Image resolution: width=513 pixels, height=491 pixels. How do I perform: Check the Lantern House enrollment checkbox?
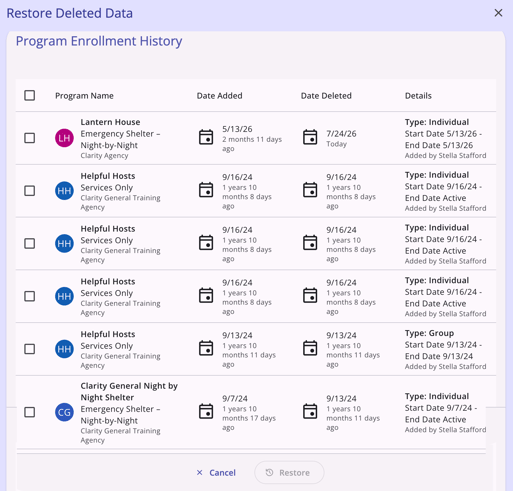30,138
